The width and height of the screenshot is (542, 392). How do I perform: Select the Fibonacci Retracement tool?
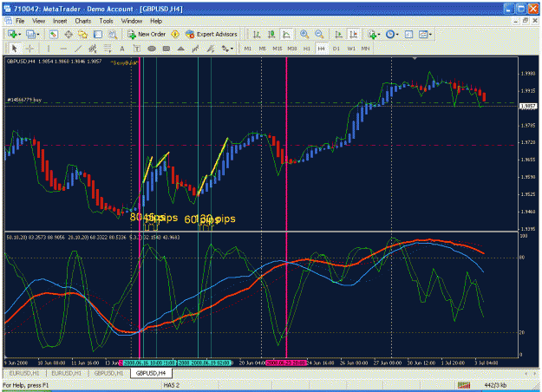108,49
